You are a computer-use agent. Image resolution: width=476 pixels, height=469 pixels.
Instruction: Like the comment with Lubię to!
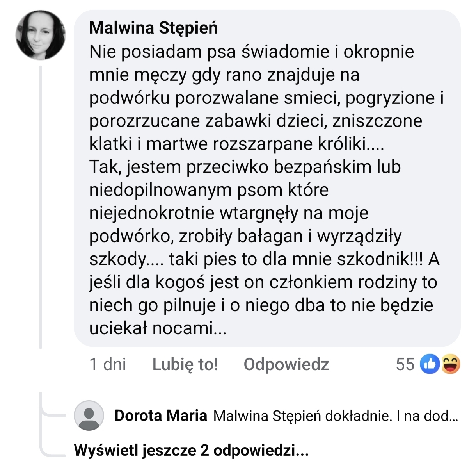coord(185,365)
